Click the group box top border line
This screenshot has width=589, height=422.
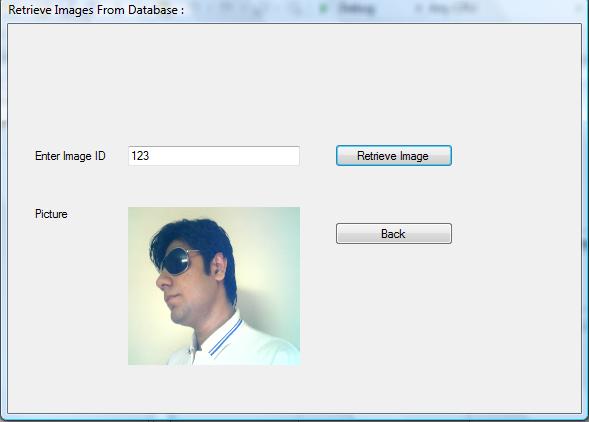[294, 24]
